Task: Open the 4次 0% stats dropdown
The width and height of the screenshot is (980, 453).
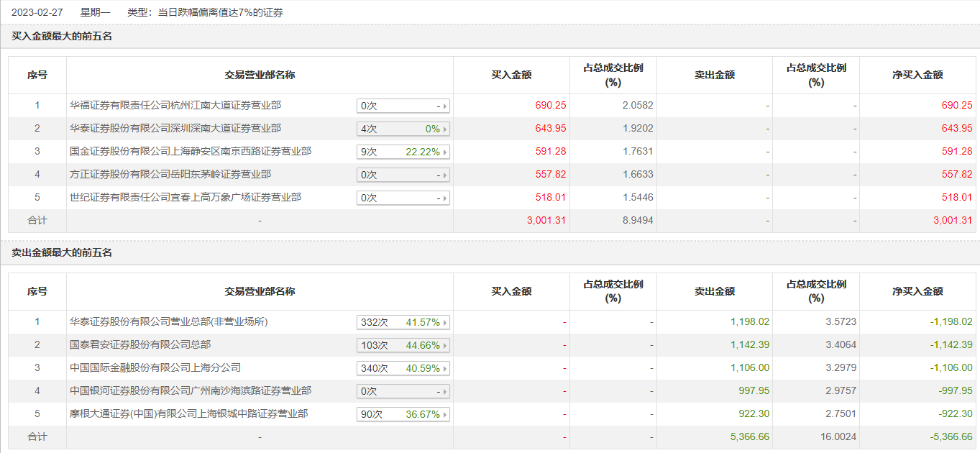Action: pyautogui.click(x=403, y=129)
